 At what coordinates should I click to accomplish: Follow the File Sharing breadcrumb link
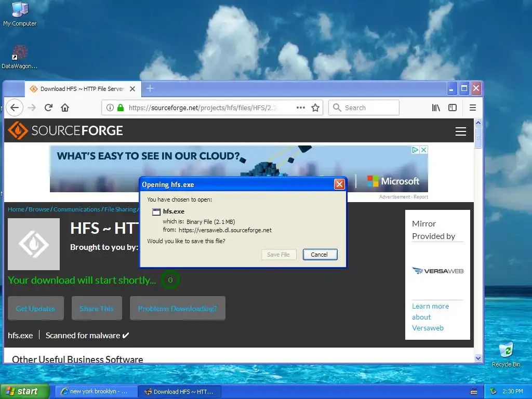click(120, 209)
